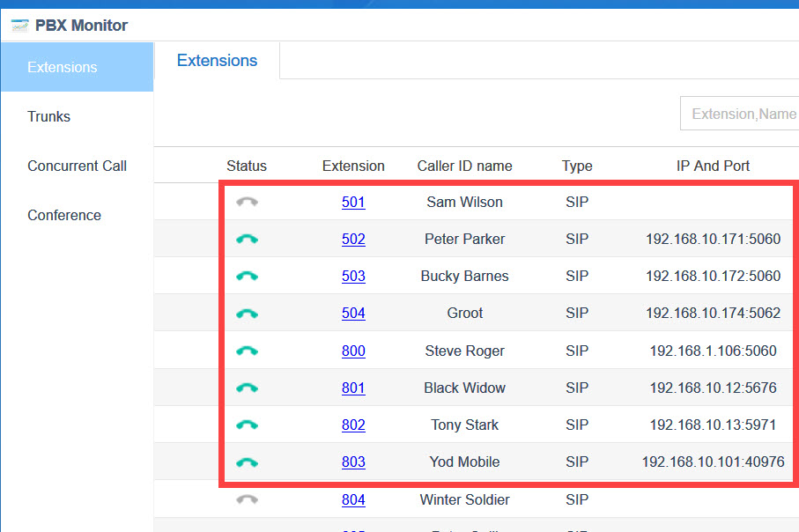Open extension 804 link

tap(353, 499)
